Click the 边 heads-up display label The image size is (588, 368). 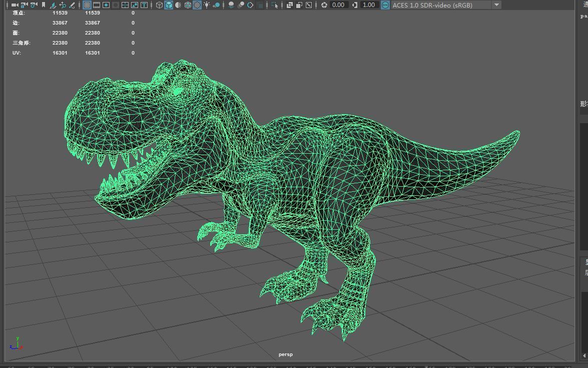tap(16, 23)
